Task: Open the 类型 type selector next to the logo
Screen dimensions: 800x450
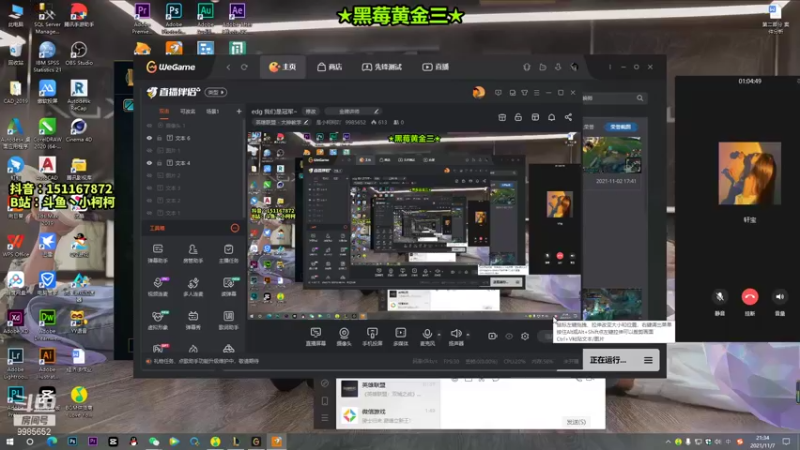Action: [x=216, y=92]
